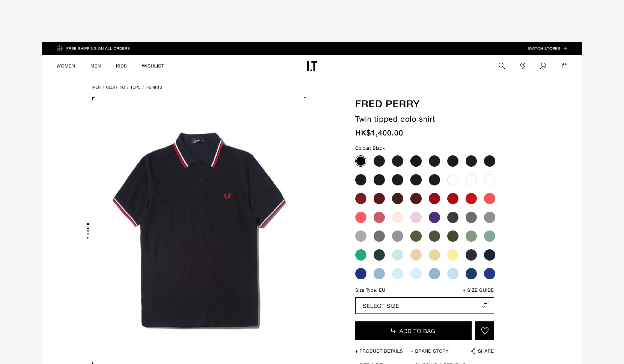Expand the Switch Stores menu

click(x=547, y=48)
